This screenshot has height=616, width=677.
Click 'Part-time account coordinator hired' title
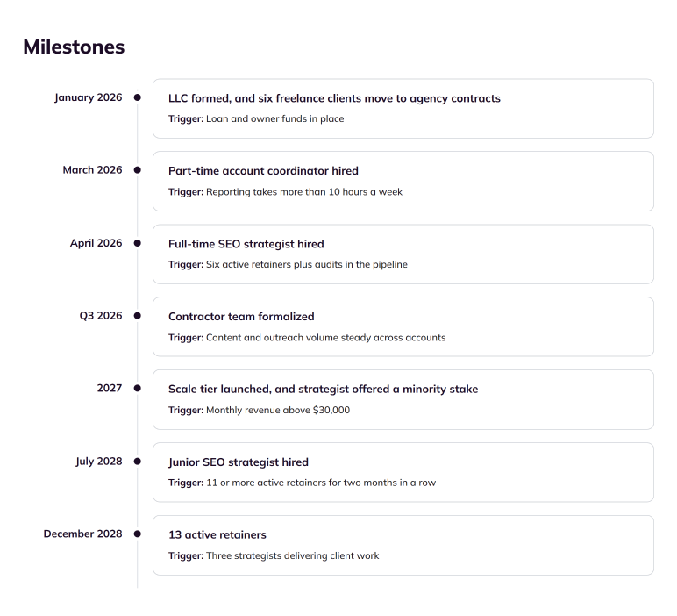(x=263, y=171)
